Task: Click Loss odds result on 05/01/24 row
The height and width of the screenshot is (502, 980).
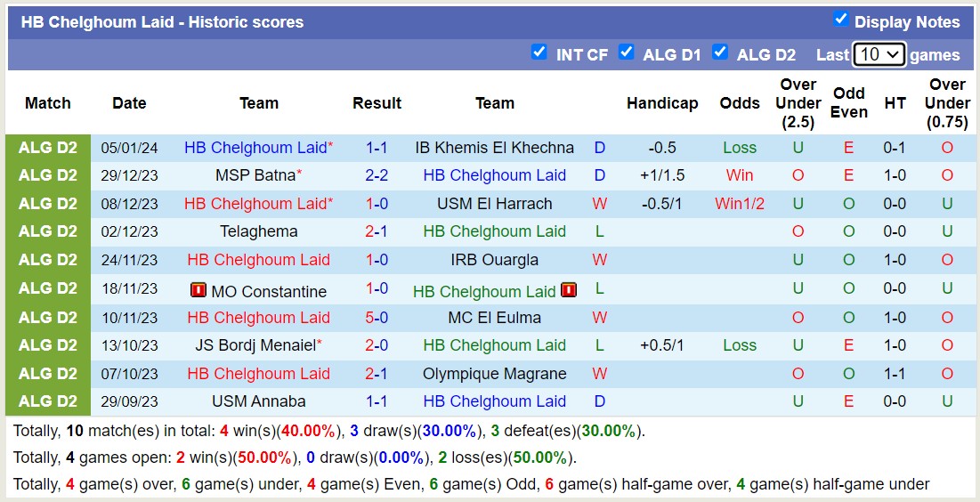Action: click(740, 148)
